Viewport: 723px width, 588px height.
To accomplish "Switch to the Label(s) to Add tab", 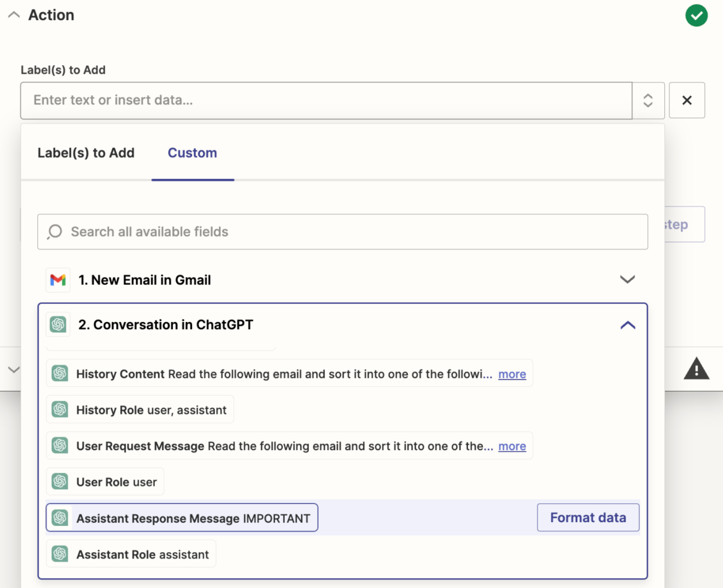I will click(86, 153).
